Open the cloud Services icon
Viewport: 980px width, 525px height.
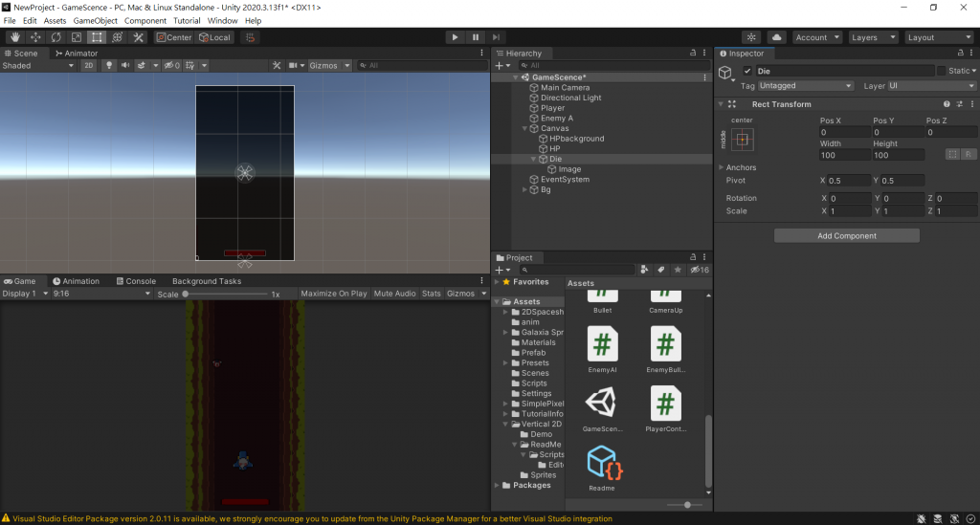point(776,37)
